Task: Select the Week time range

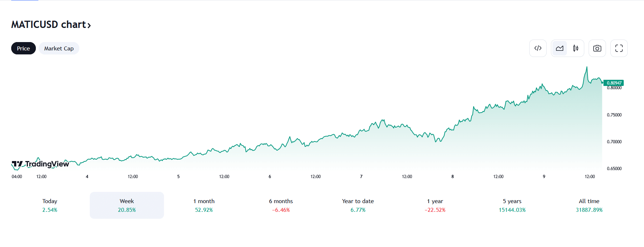Action: (127, 205)
